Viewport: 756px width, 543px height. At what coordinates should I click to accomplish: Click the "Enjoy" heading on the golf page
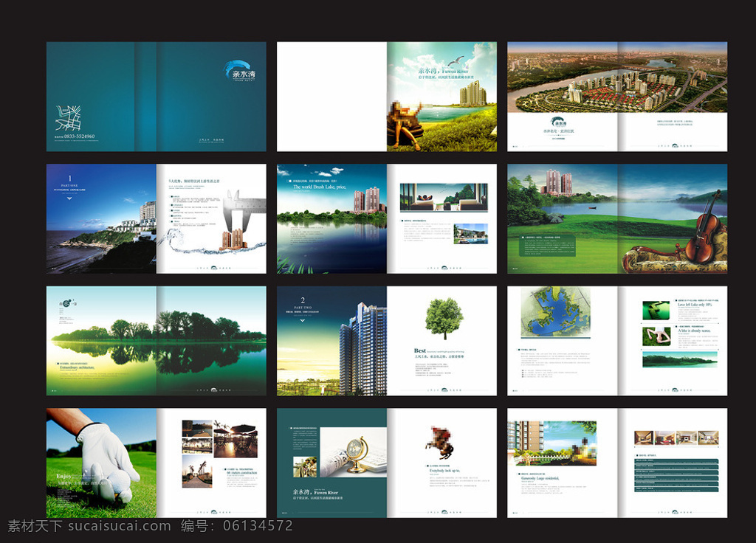click(63, 476)
